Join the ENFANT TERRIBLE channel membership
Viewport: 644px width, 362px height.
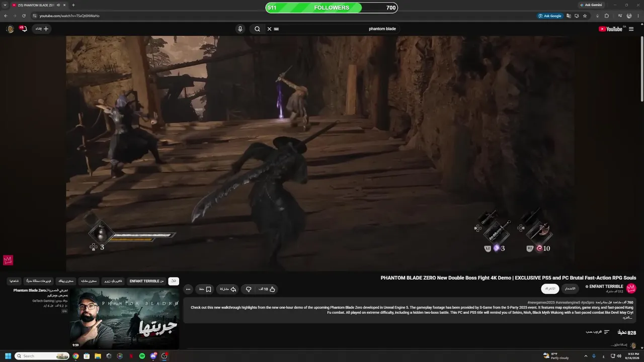(x=570, y=289)
